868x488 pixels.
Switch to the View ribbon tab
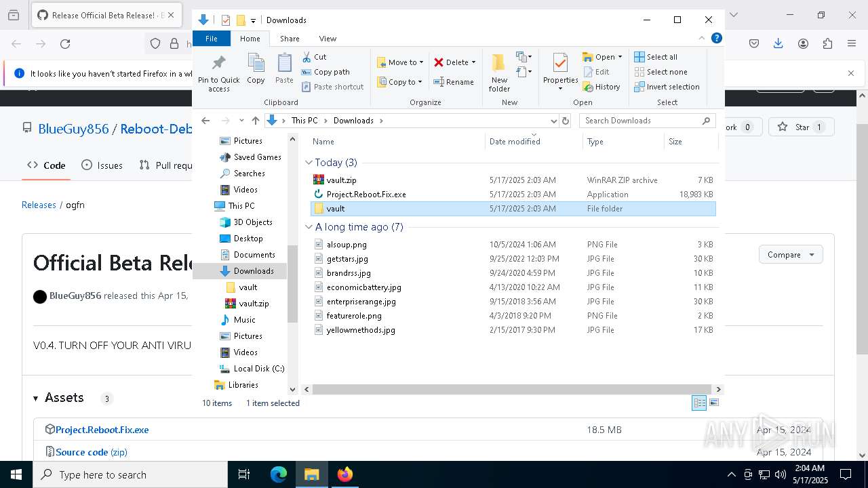pyautogui.click(x=328, y=39)
